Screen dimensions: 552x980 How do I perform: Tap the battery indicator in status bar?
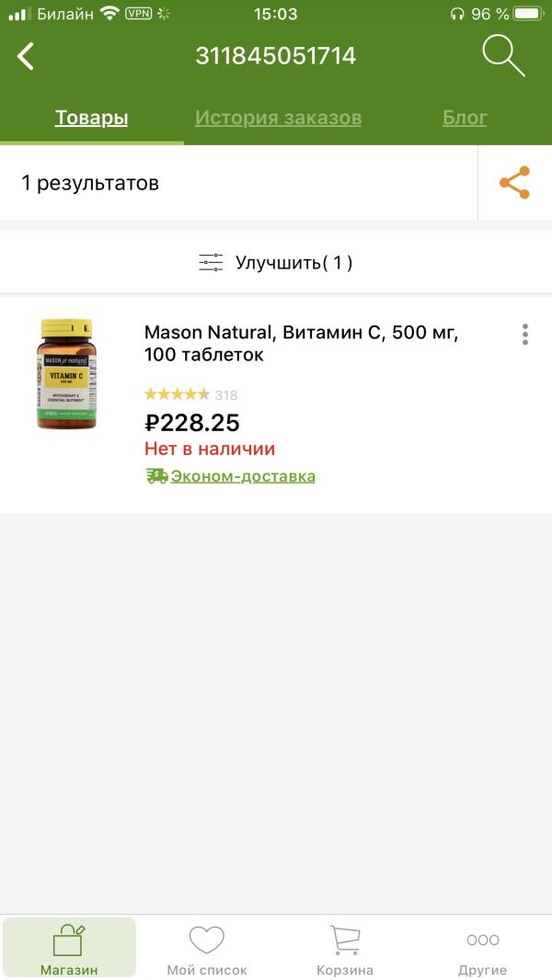(525, 14)
